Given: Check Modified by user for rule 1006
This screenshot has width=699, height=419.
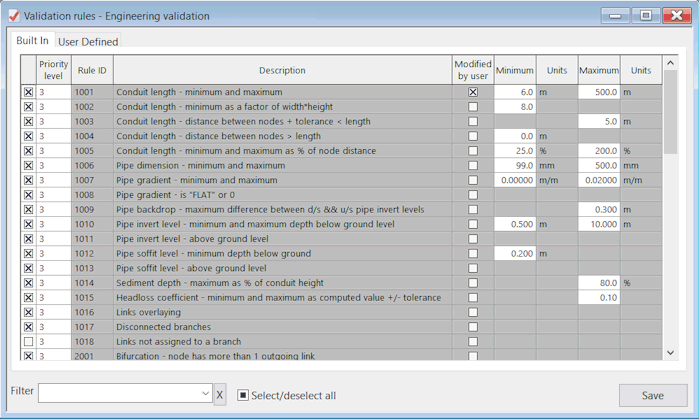Looking at the screenshot, I should pyautogui.click(x=473, y=165).
